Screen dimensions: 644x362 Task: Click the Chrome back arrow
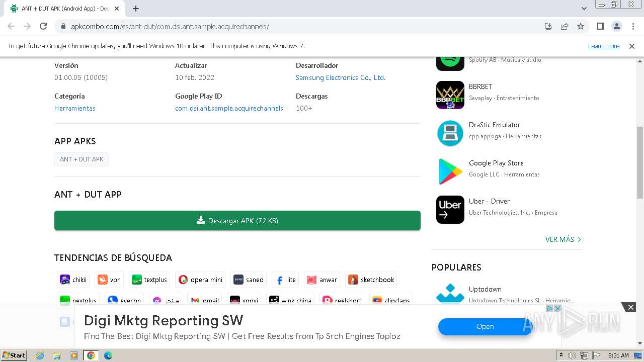[11, 26]
